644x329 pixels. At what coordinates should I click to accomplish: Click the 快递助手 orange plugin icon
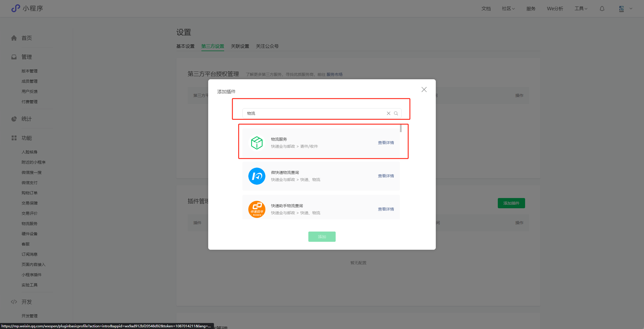[257, 209]
